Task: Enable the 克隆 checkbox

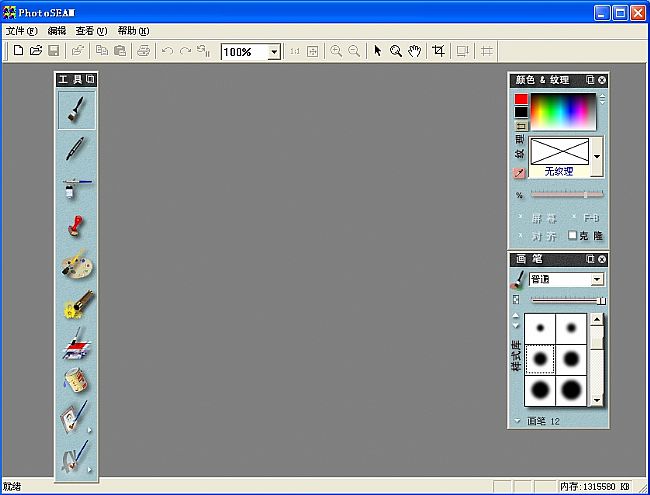Action: (x=573, y=235)
